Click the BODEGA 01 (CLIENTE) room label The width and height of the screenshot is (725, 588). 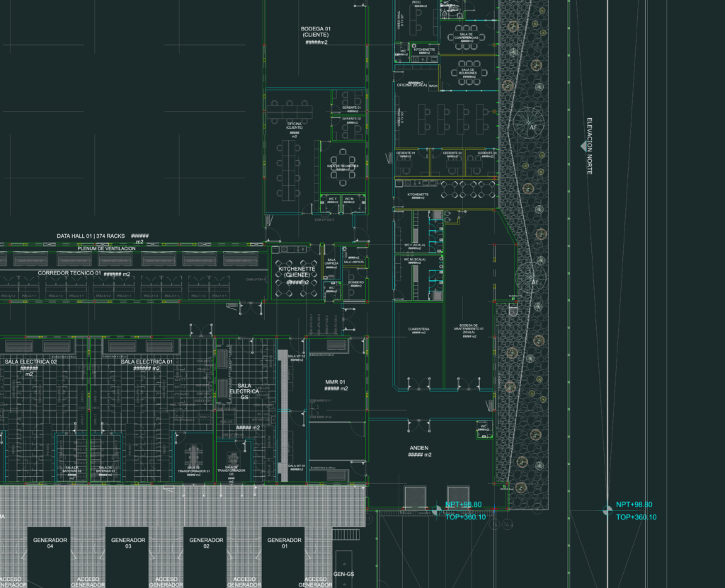(315, 32)
